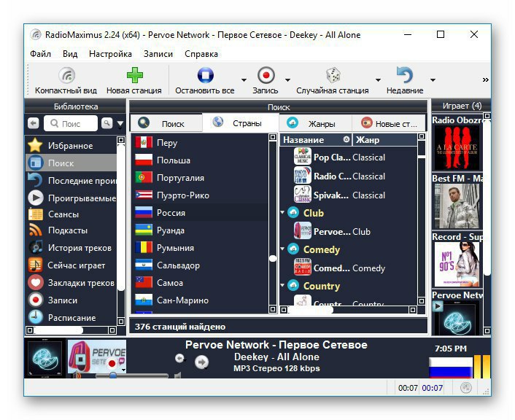The height and width of the screenshot is (420, 515).
Task: Stop all playback with Остановить все
Action: [205, 80]
